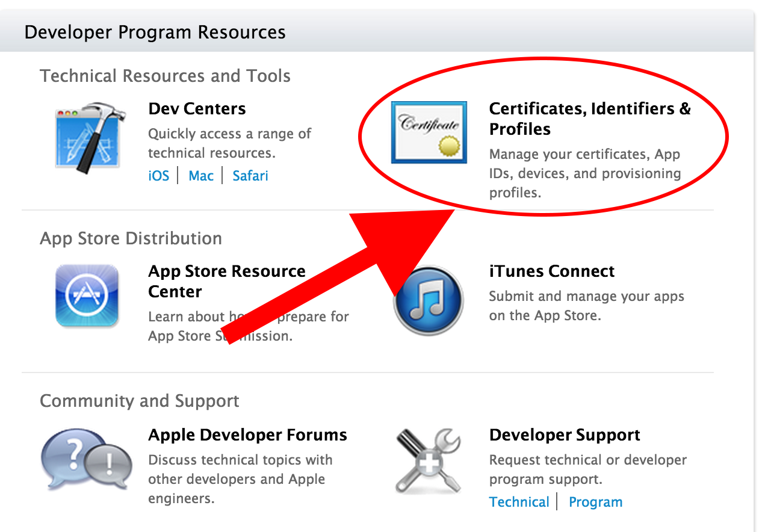Select the Program support link

(x=596, y=502)
